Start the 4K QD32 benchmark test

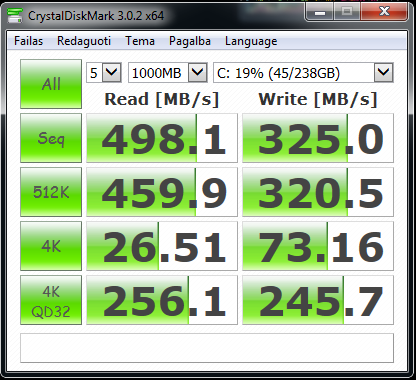(51, 300)
